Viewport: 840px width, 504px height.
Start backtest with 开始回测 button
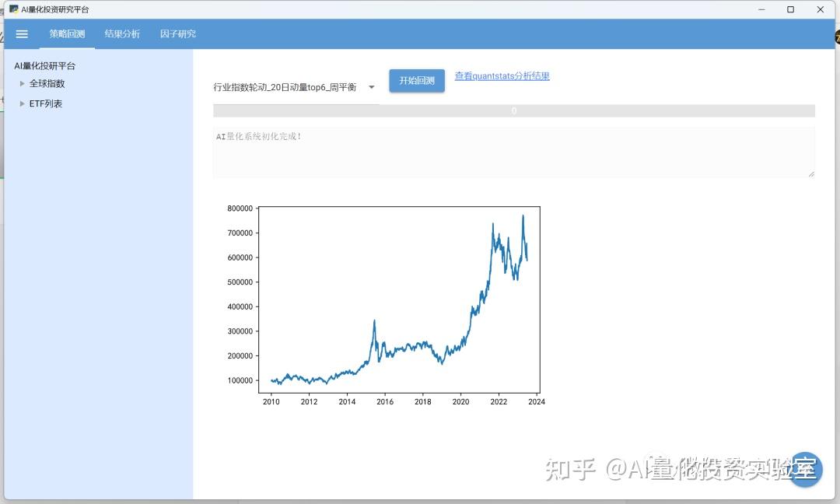417,80
